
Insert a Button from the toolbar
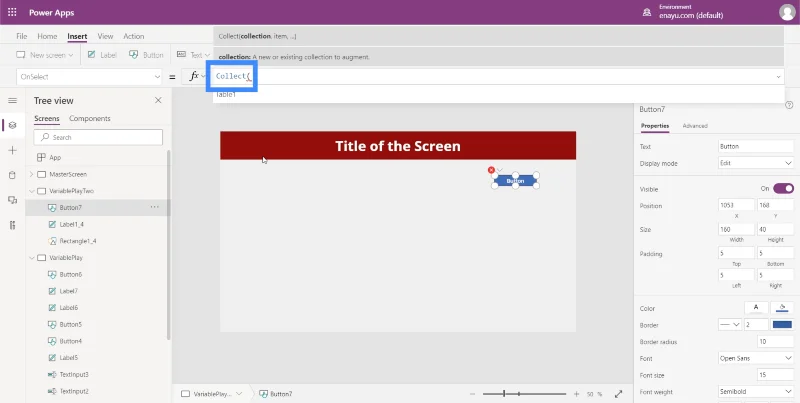(x=146, y=55)
